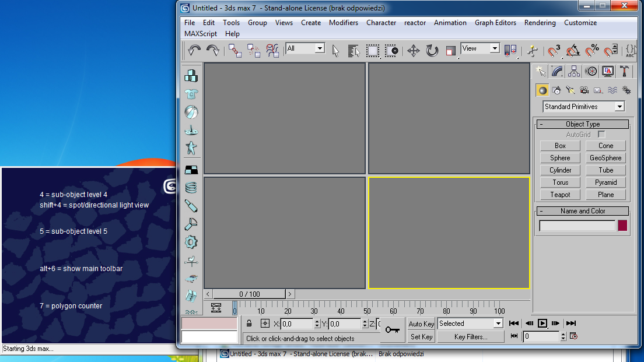644x362 pixels.
Task: Toggle the 3D Snaps magnet
Action: click(554, 51)
